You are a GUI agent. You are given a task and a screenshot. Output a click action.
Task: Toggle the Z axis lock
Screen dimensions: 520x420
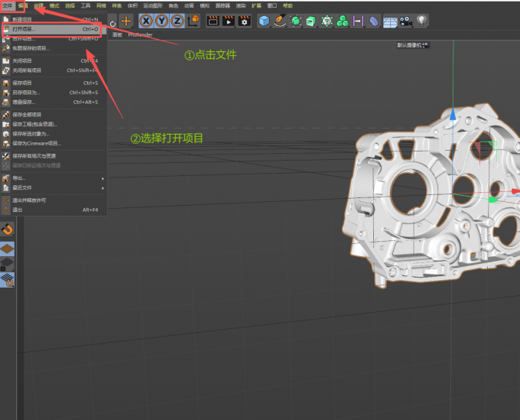click(177, 21)
